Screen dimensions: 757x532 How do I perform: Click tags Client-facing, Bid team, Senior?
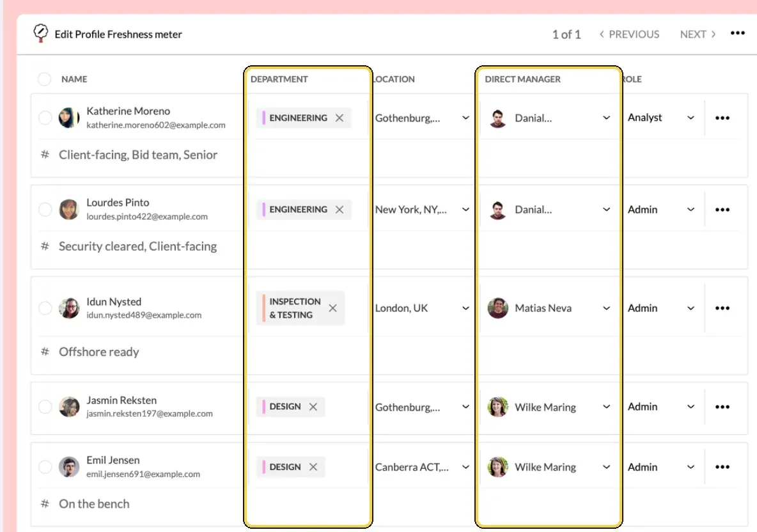(x=138, y=155)
